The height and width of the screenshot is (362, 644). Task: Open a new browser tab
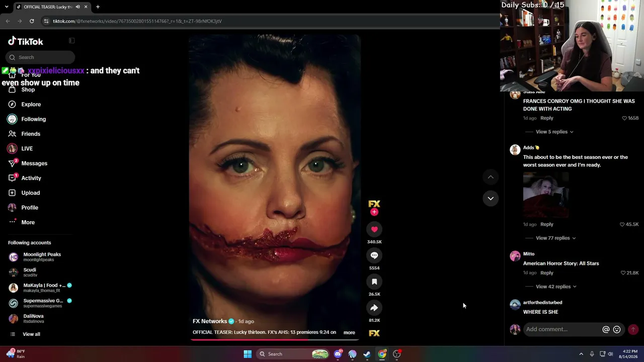point(98,7)
